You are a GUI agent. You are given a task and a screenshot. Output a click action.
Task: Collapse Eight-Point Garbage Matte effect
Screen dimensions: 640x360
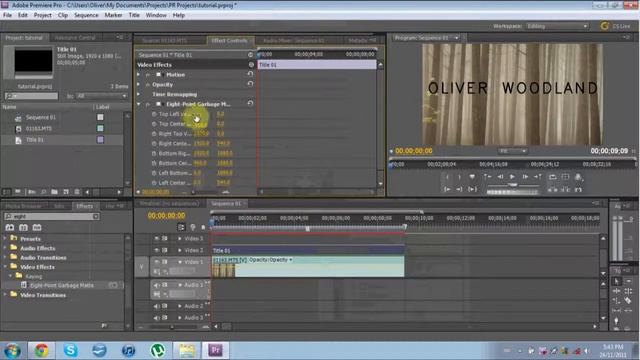tap(139, 104)
